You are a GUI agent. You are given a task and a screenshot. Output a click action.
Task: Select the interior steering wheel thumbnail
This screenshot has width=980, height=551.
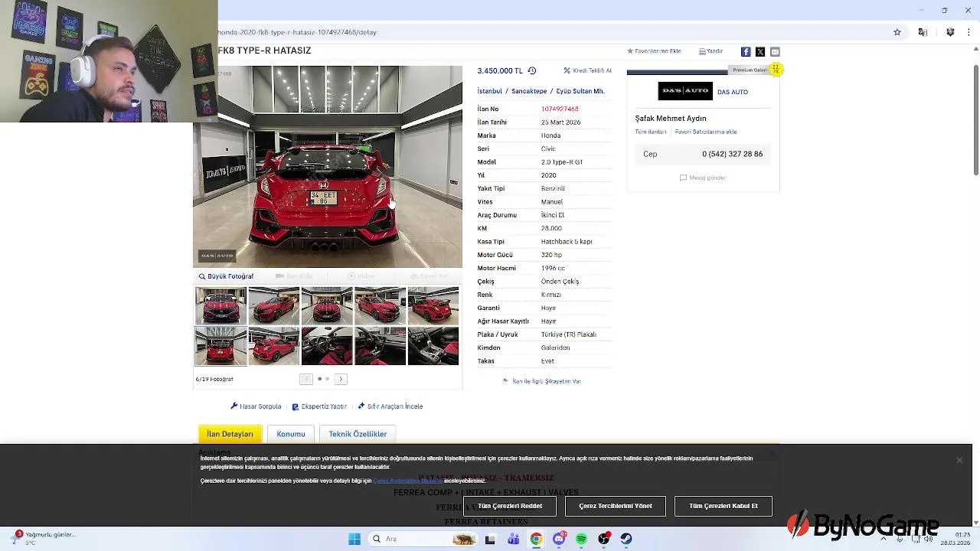[x=327, y=346]
